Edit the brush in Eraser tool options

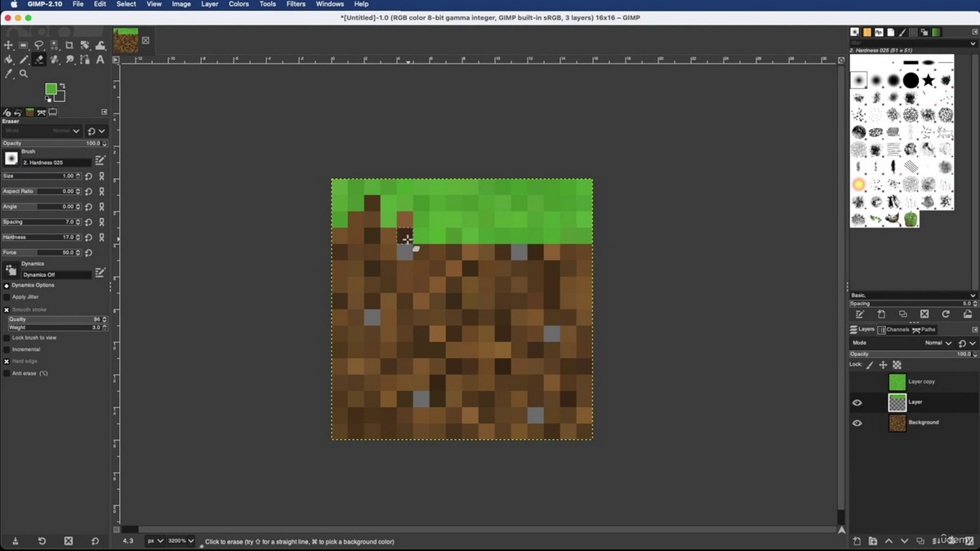click(x=100, y=161)
